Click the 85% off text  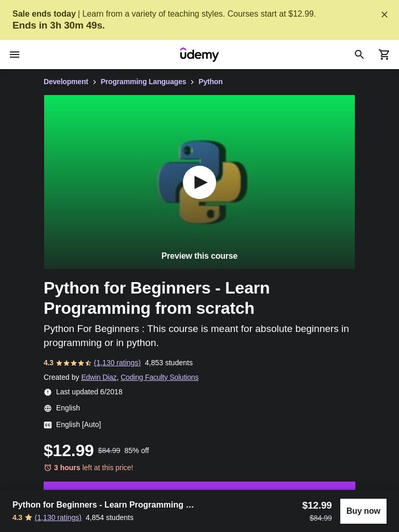(137, 450)
